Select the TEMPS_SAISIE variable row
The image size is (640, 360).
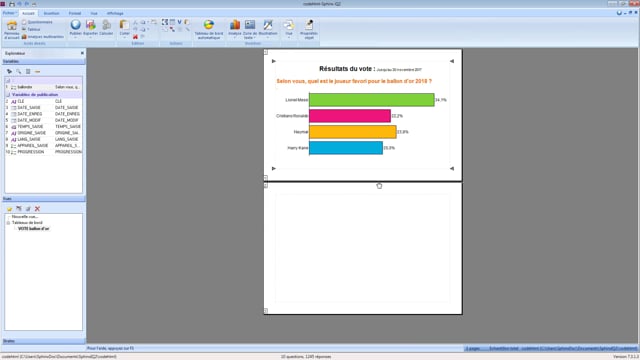pos(43,127)
